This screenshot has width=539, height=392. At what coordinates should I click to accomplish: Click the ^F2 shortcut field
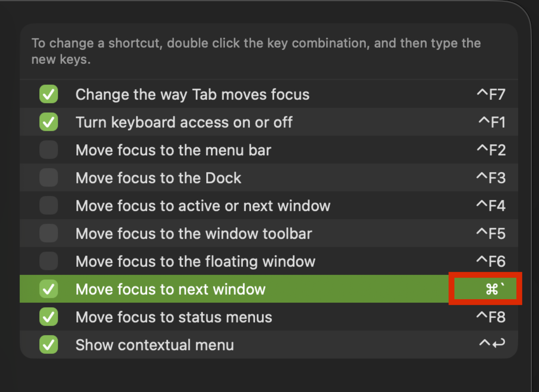point(491,150)
